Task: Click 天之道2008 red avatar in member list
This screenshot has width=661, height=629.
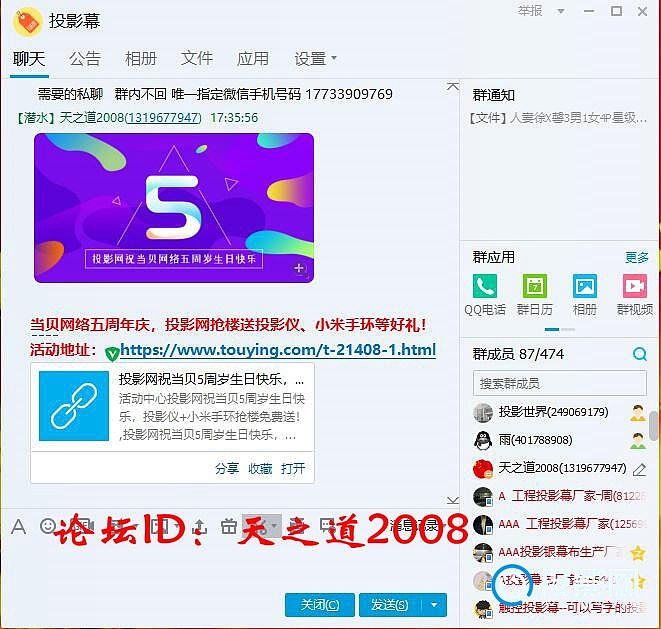Action: 483,468
